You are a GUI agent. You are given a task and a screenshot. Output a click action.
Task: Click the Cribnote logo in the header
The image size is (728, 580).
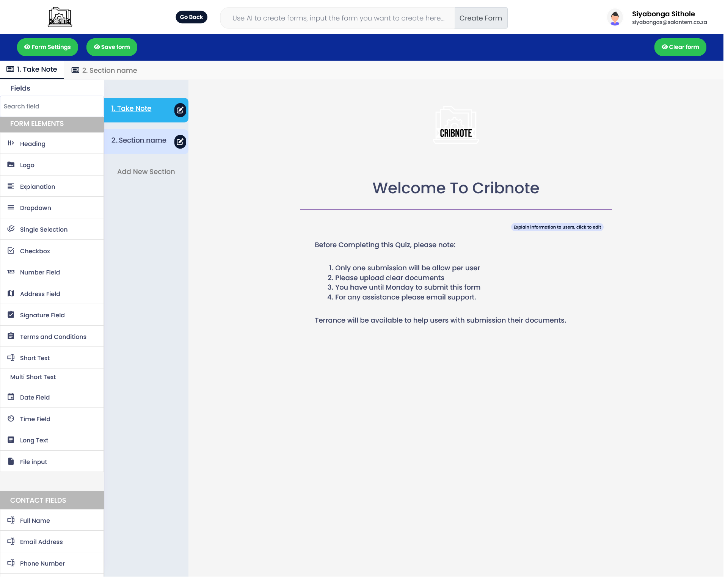click(59, 17)
